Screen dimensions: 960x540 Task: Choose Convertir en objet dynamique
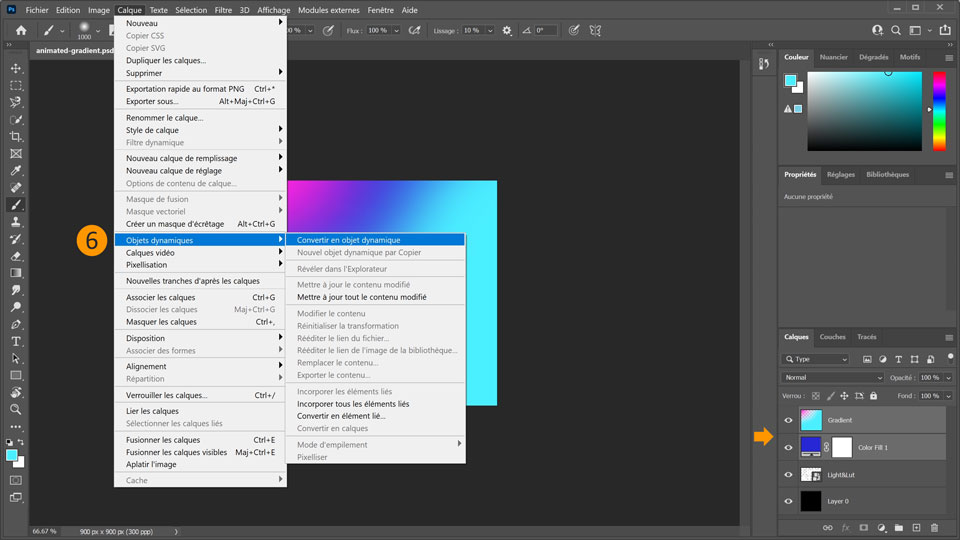[348, 240]
